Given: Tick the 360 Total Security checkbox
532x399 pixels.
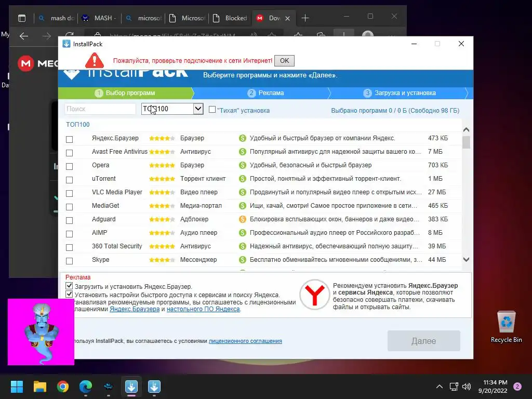Looking at the screenshot, I should pyautogui.click(x=69, y=247).
